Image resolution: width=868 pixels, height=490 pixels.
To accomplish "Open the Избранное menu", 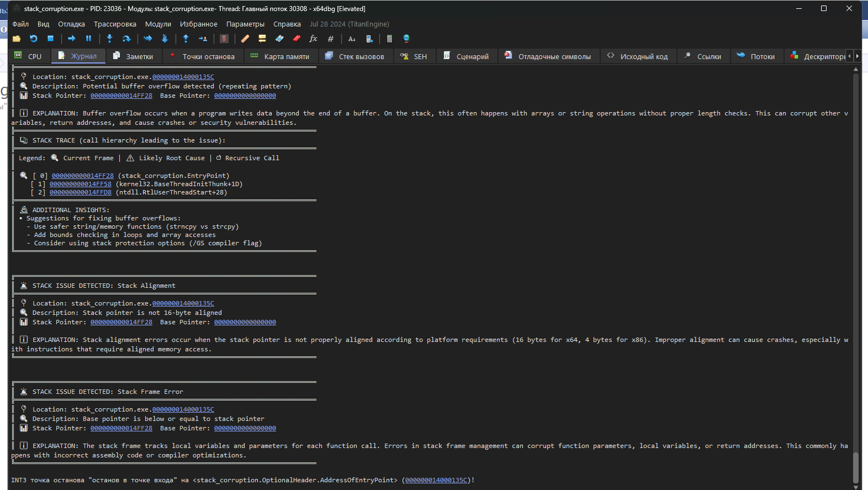I will click(x=199, y=24).
